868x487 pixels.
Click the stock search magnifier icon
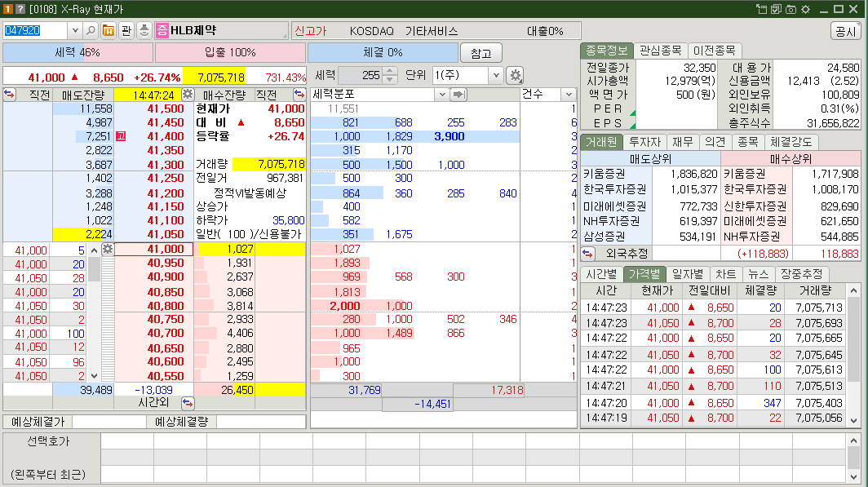pyautogui.click(x=91, y=30)
